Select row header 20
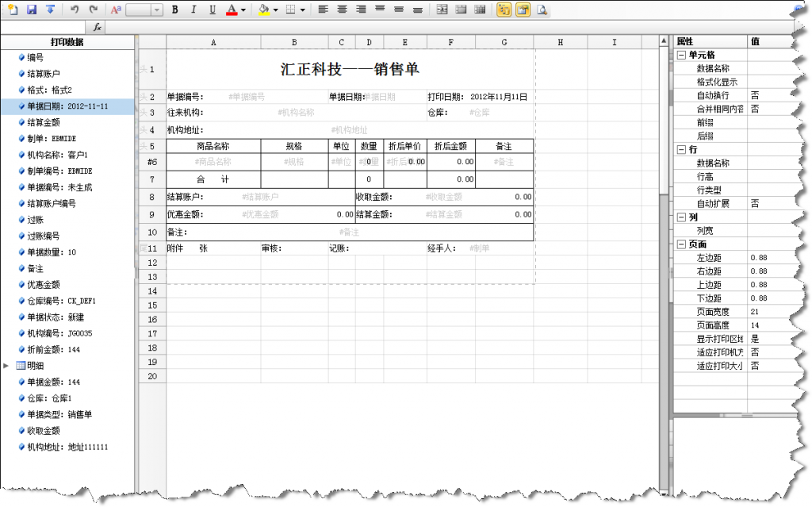This screenshot has width=812, height=507. pos(152,376)
